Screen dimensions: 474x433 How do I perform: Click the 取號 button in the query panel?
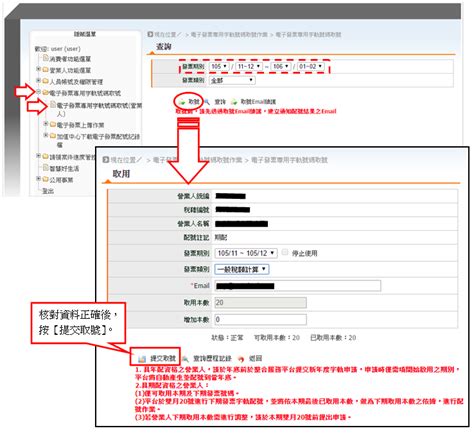(190, 101)
